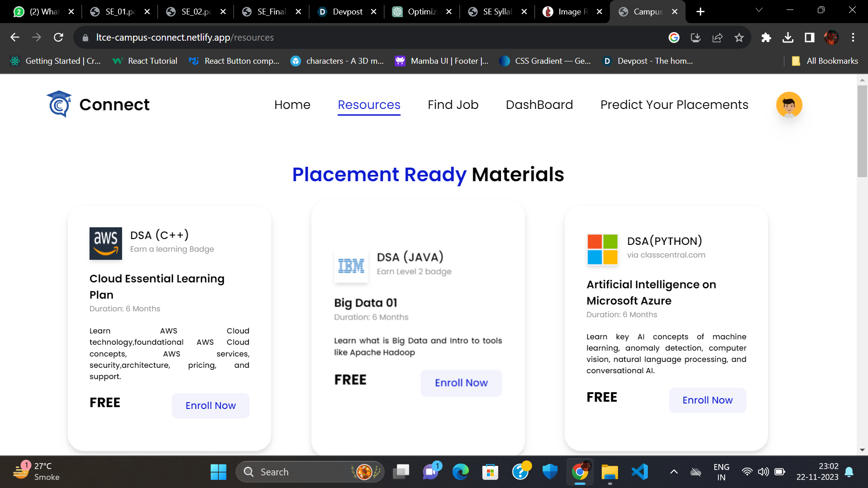This screenshot has width=868, height=488.
Task: Open Visual Studio Code from taskbar
Action: tap(640, 472)
